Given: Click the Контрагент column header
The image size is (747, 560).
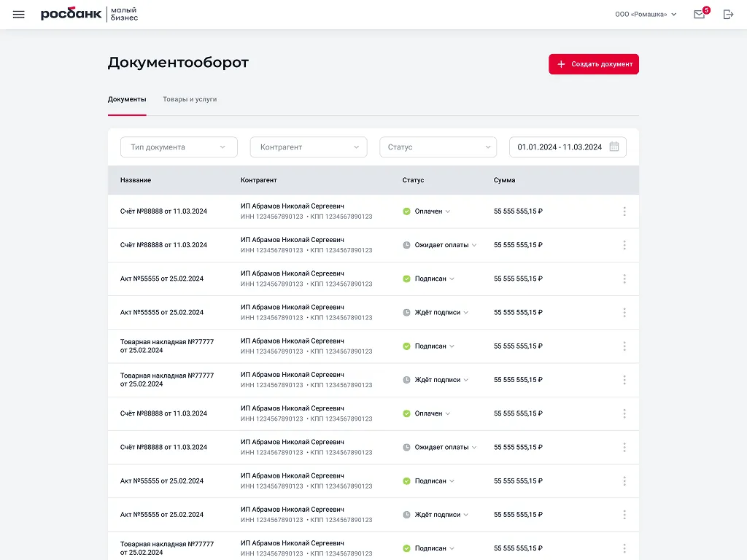Looking at the screenshot, I should pos(259,180).
